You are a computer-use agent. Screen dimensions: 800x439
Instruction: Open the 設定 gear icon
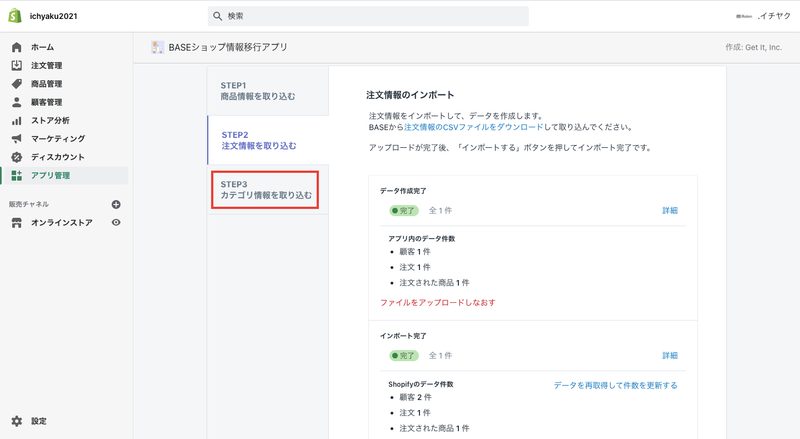pos(16,421)
